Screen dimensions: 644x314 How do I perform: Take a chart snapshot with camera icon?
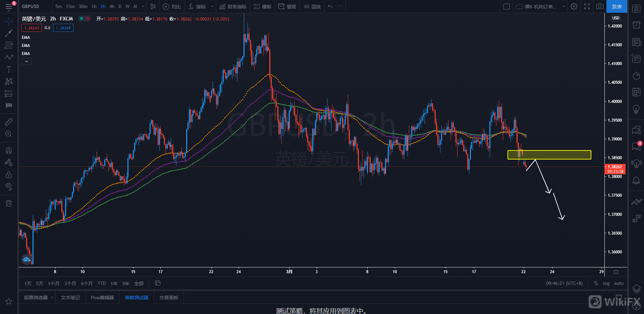click(x=600, y=6)
